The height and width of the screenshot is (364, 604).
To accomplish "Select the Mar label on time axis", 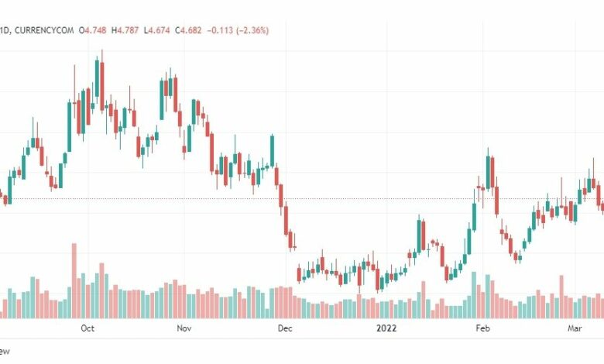I will (575, 328).
